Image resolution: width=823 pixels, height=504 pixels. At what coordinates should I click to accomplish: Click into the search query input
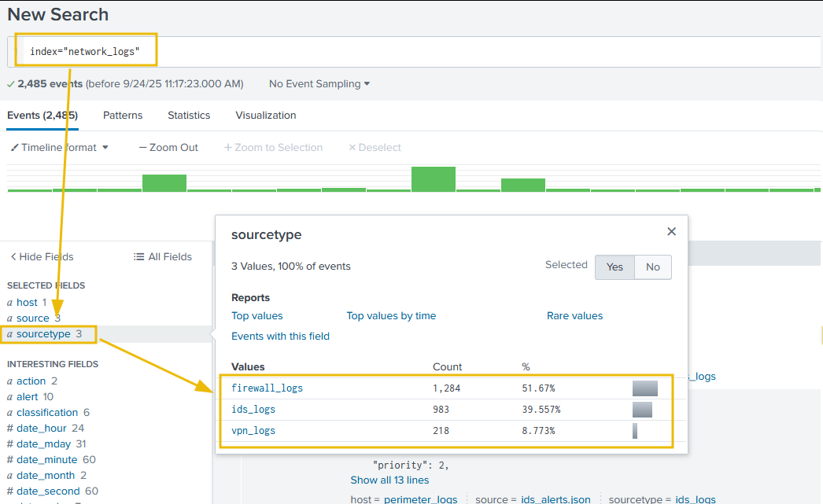tap(472, 52)
